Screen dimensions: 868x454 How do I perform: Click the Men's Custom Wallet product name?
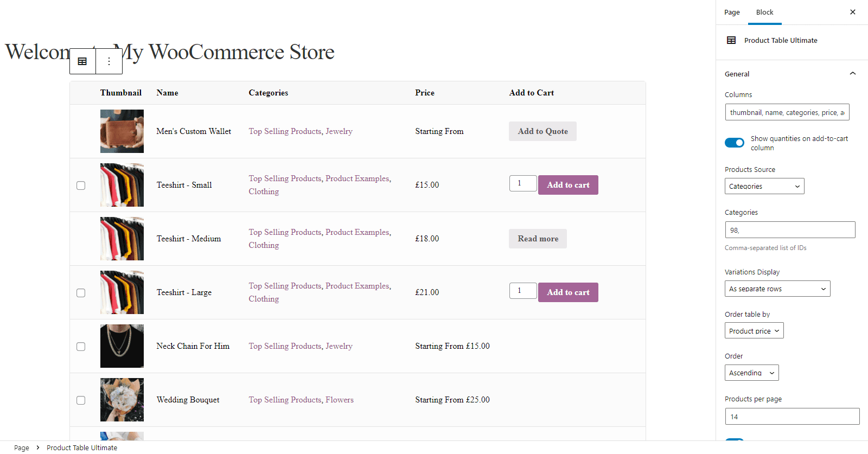pyautogui.click(x=194, y=131)
